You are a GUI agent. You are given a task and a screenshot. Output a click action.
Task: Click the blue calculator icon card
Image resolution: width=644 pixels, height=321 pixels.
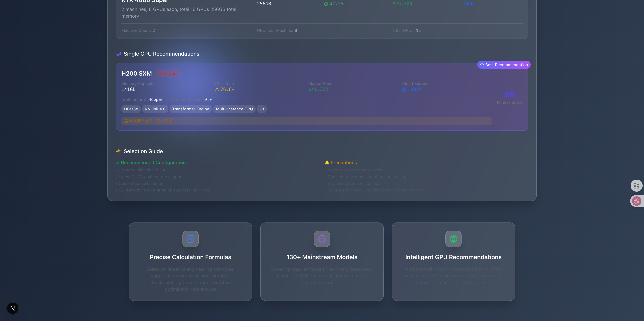(x=190, y=239)
